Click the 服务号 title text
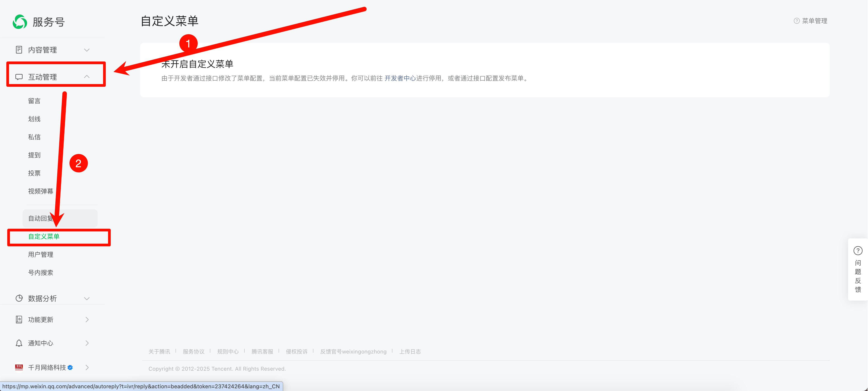868x391 pixels. tap(49, 22)
